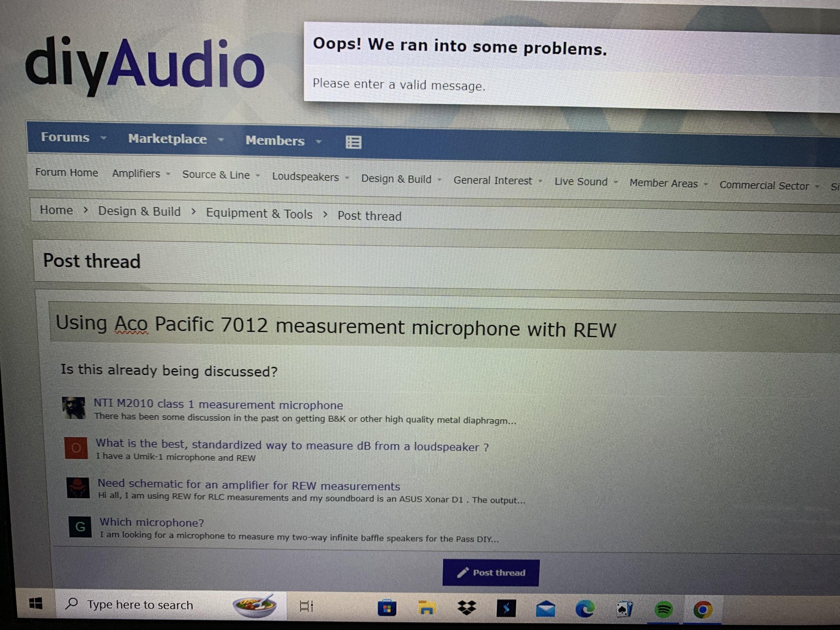Click the Design & Build breadcrumb
This screenshot has height=630, width=840.
(139, 211)
